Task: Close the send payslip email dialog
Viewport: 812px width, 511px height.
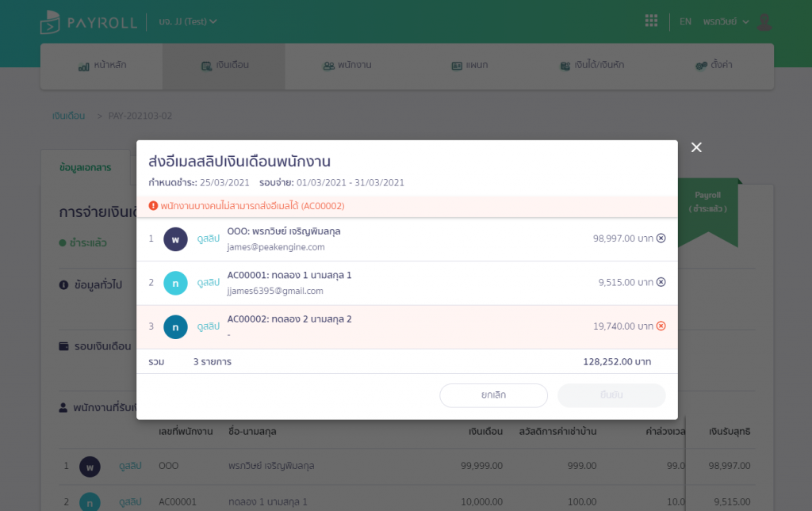Action: 696,147
